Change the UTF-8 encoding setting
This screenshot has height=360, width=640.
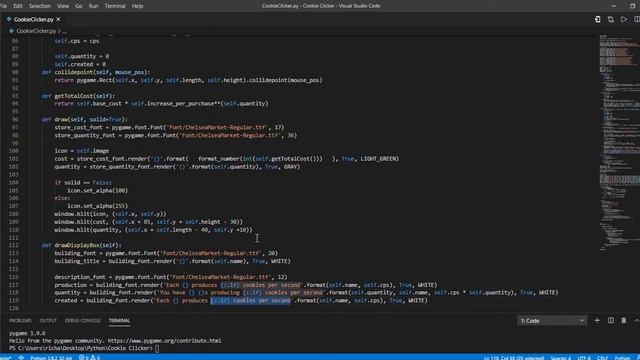tap(584, 358)
